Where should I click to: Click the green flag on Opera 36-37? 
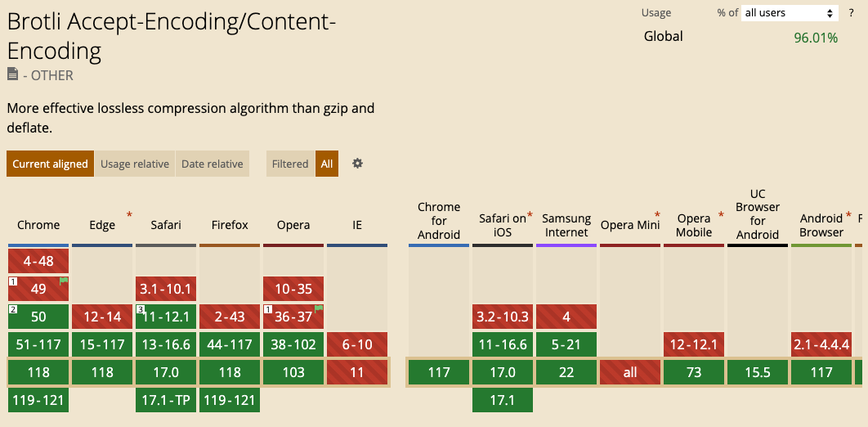click(x=319, y=309)
